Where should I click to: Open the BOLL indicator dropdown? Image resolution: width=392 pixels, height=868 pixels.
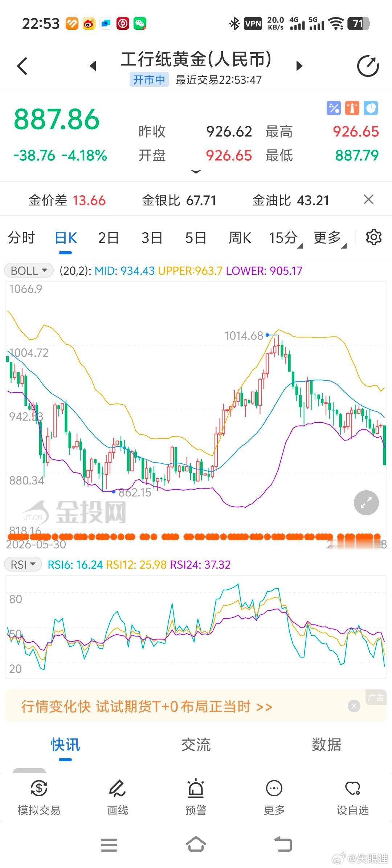coord(29,270)
